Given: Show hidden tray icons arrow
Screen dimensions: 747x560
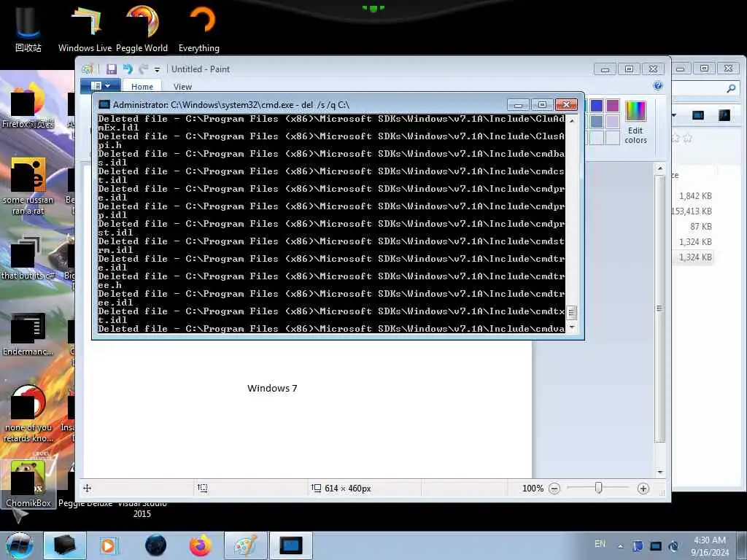Looking at the screenshot, I should pos(620,547).
